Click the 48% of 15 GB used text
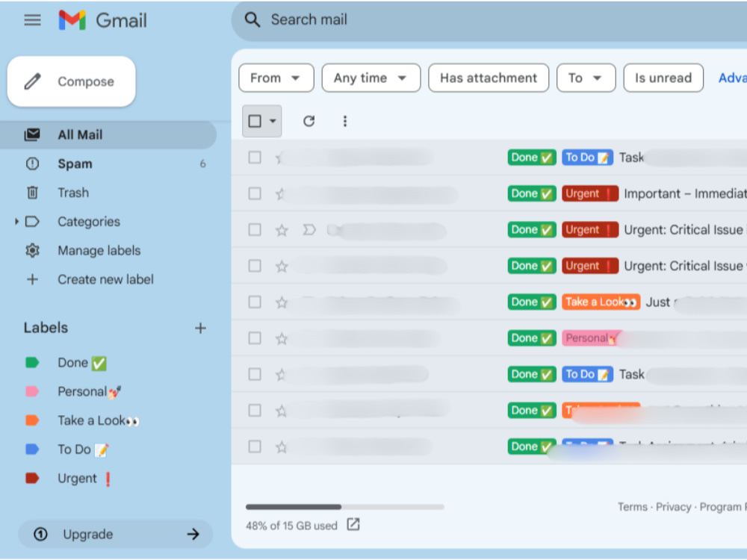The height and width of the screenshot is (560, 747). (x=291, y=526)
